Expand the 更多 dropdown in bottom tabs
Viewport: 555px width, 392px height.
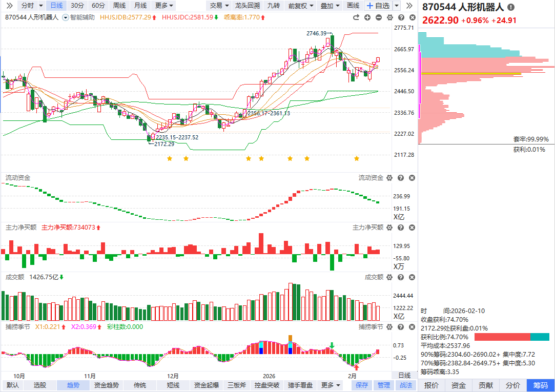click(x=331, y=385)
